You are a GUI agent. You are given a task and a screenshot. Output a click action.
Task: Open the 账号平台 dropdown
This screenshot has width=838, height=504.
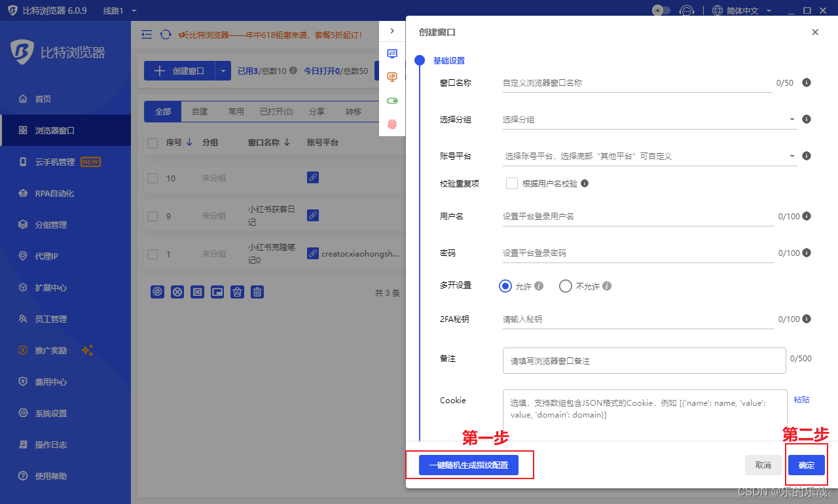(x=649, y=156)
